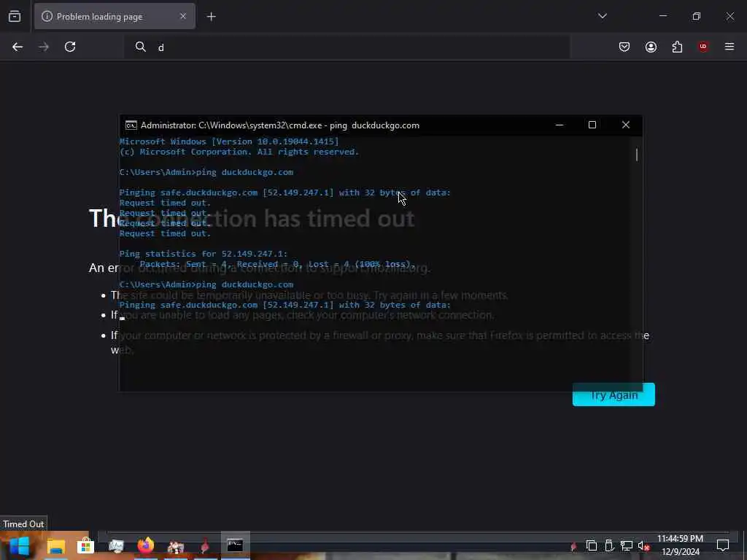This screenshot has width=747, height=560.
Task: Open the Firefox account icon
Action: click(651, 47)
